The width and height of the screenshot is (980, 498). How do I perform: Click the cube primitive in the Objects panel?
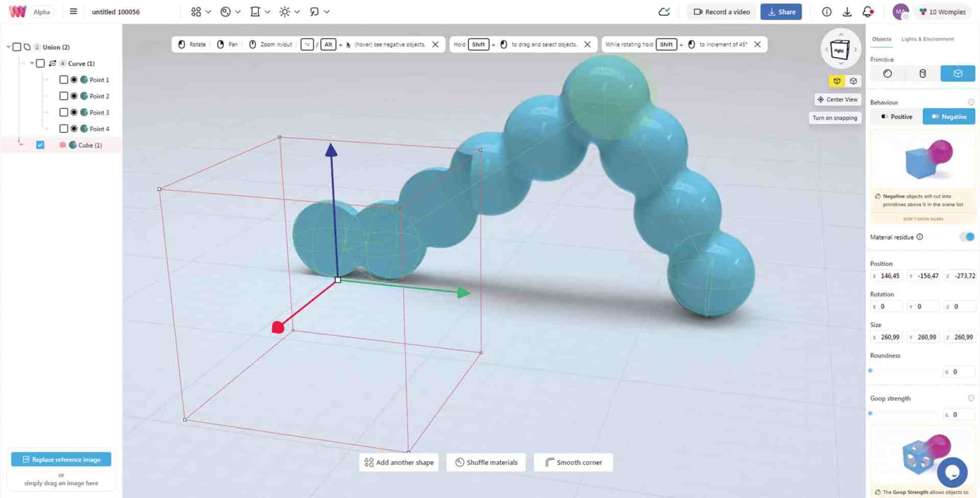click(957, 73)
